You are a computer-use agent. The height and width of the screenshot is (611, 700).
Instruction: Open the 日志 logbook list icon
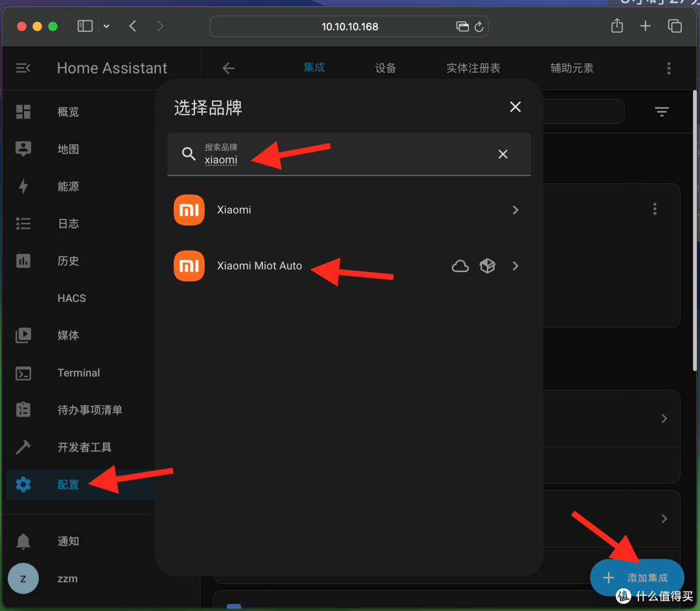[x=23, y=223]
